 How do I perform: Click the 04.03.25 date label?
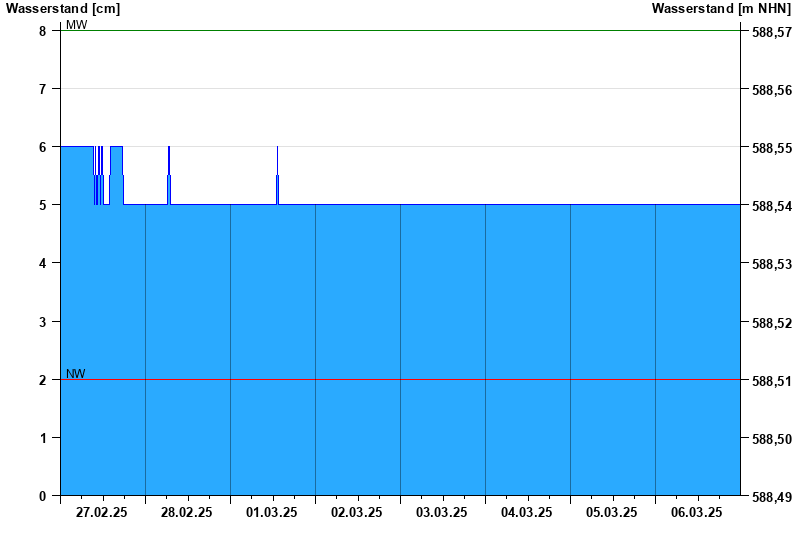click(527, 513)
